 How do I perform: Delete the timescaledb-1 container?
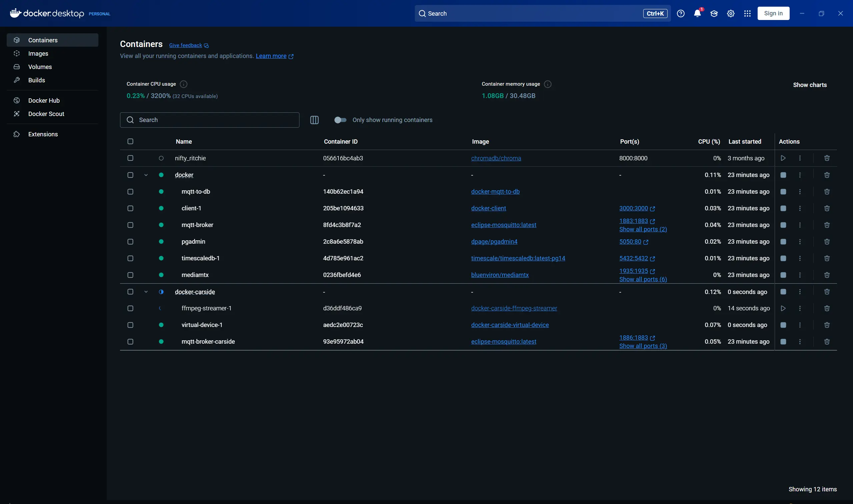pyautogui.click(x=827, y=258)
